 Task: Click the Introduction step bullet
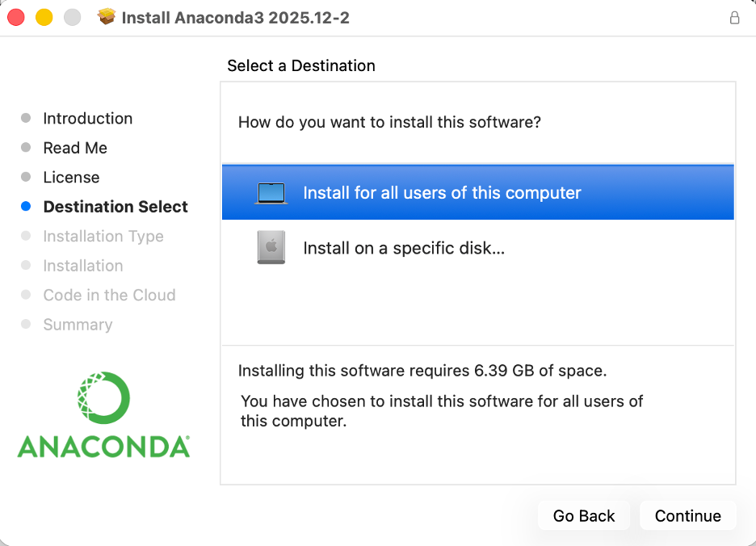(26, 119)
